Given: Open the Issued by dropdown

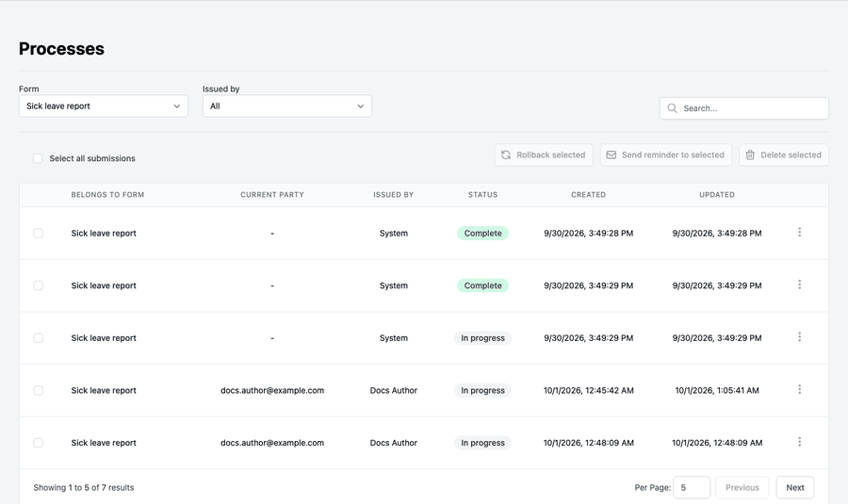Looking at the screenshot, I should [x=287, y=106].
